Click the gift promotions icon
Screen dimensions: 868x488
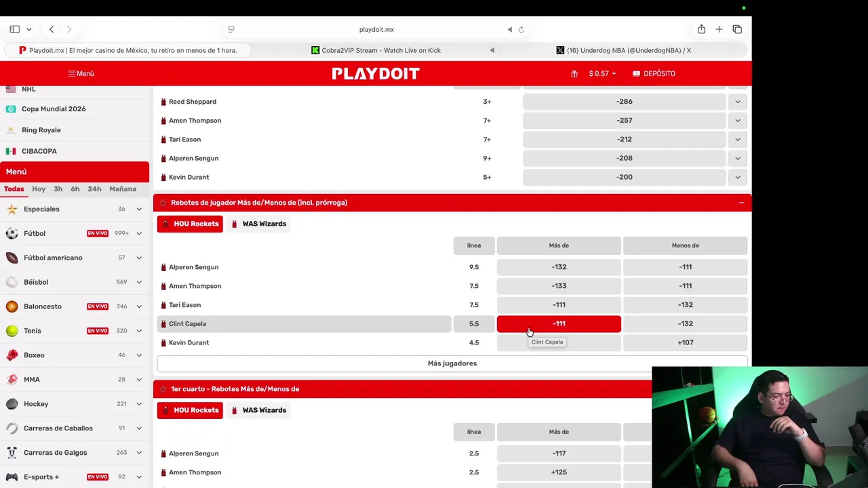tap(574, 74)
